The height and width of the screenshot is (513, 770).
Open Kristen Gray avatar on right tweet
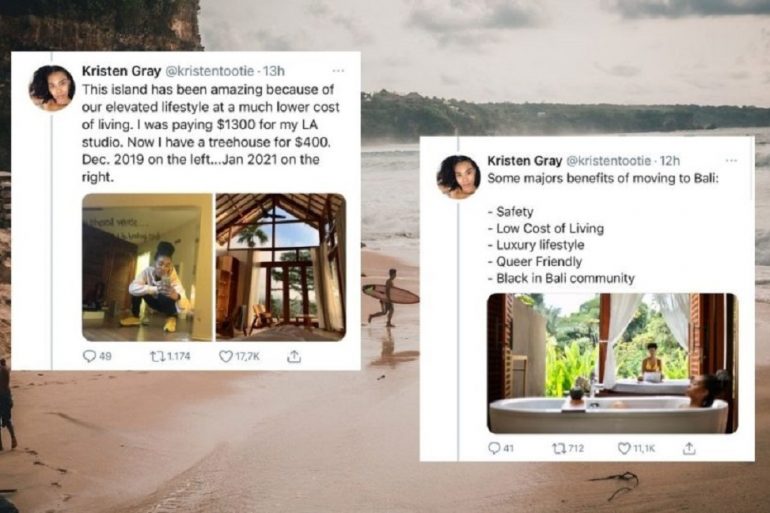tap(459, 177)
